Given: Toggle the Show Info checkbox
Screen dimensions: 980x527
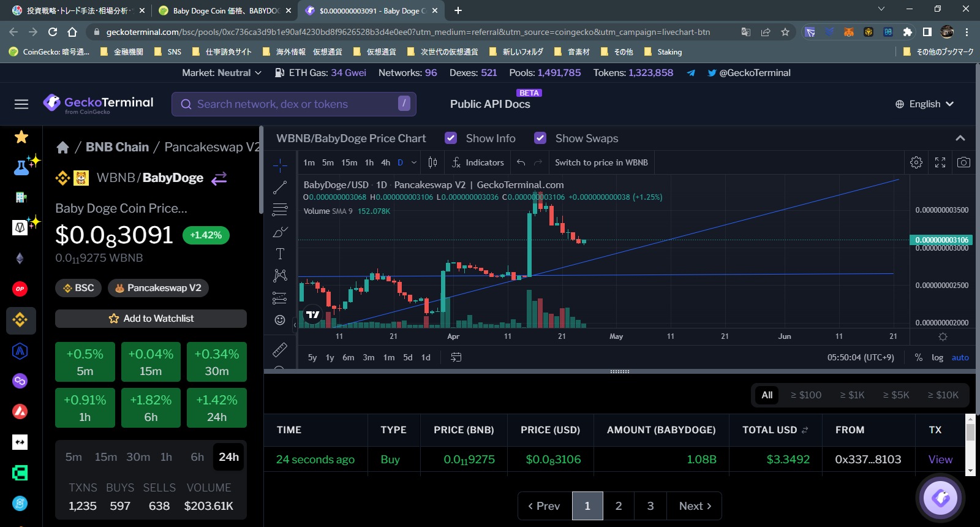Looking at the screenshot, I should pos(451,138).
